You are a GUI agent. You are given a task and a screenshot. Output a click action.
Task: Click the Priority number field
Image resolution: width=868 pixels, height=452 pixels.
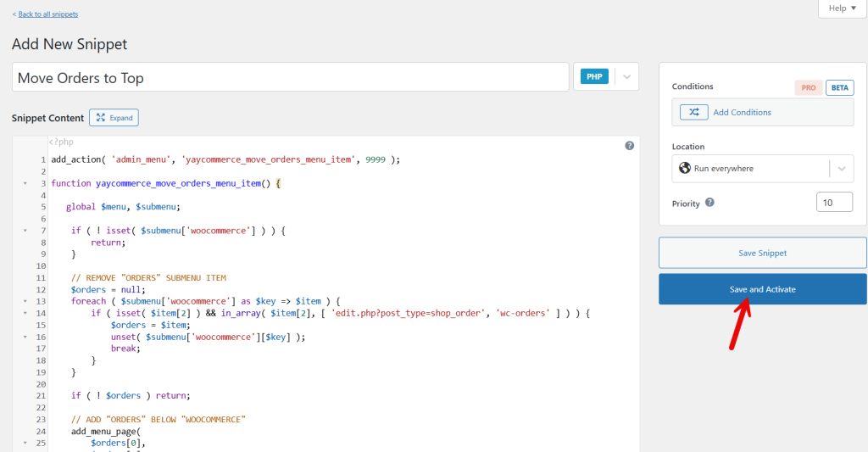click(x=834, y=202)
